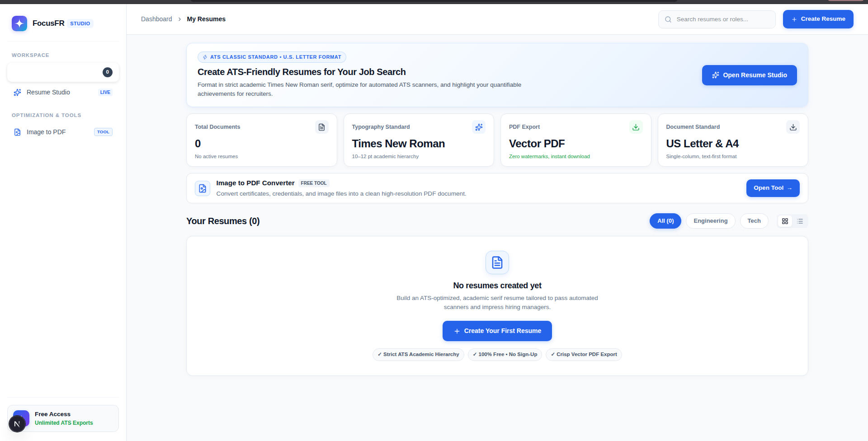Click the LIVE badge next to Resume Studio
The height and width of the screenshot is (441, 868).
click(x=105, y=92)
